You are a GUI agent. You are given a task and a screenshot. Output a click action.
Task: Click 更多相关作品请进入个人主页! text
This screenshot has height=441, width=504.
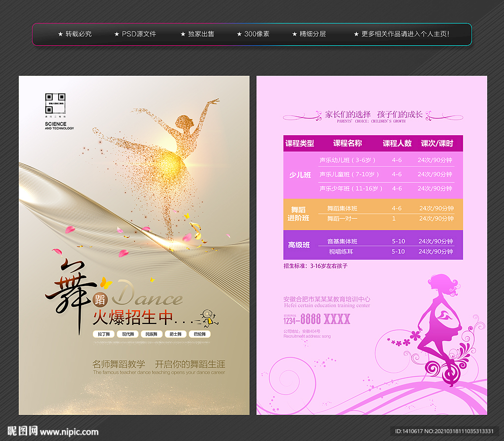click(x=406, y=34)
